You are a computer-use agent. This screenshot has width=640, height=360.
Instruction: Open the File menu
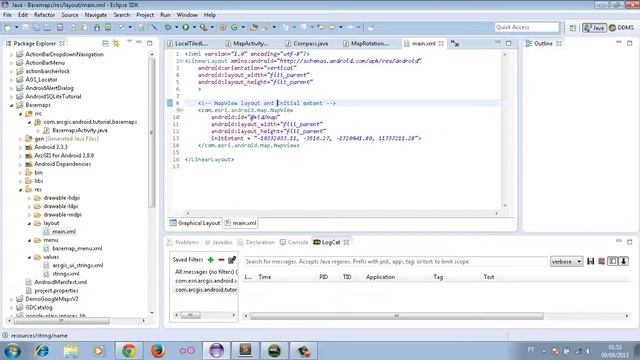[x=7, y=15]
